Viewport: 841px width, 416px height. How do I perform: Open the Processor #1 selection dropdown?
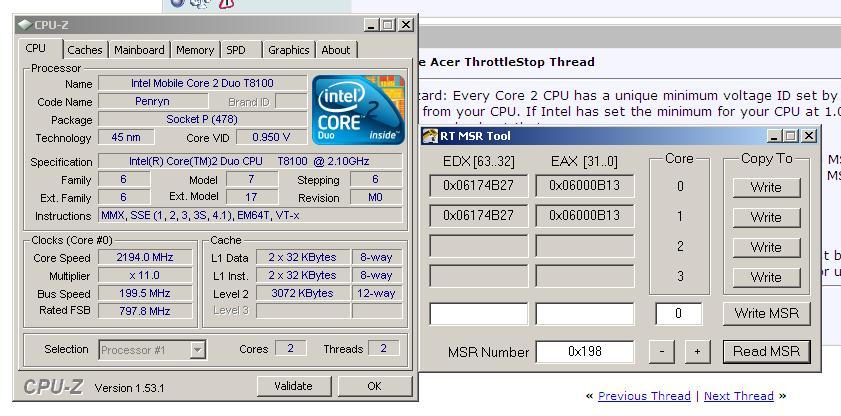pyautogui.click(x=152, y=350)
